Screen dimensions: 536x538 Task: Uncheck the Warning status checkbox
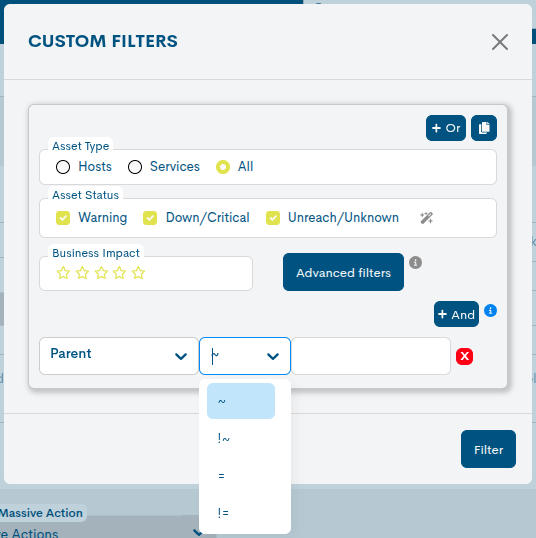point(63,218)
